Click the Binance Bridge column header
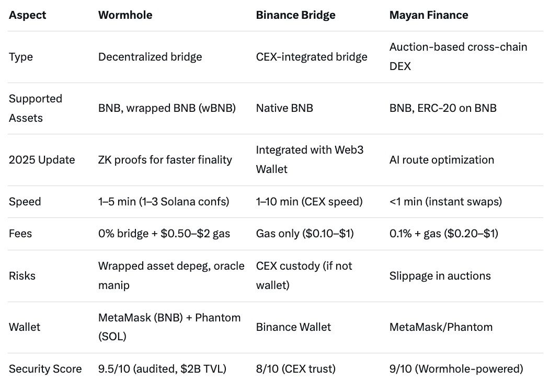 pyautogui.click(x=295, y=15)
